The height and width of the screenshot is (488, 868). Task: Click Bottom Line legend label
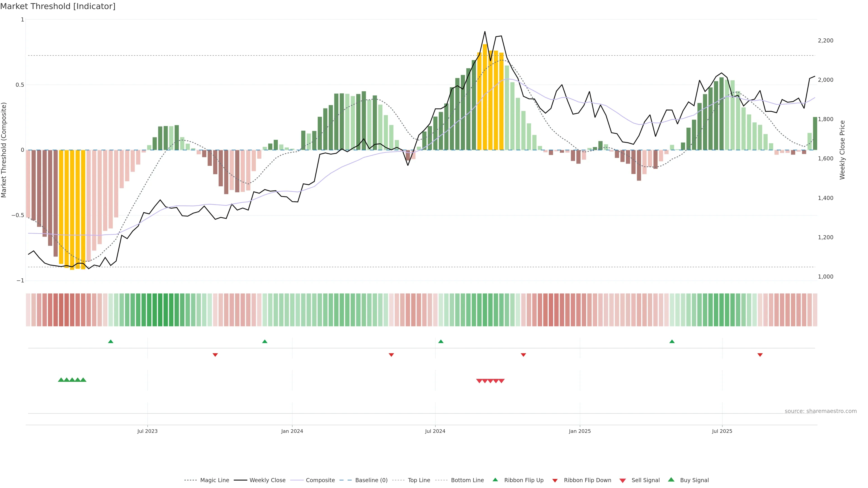(x=467, y=480)
